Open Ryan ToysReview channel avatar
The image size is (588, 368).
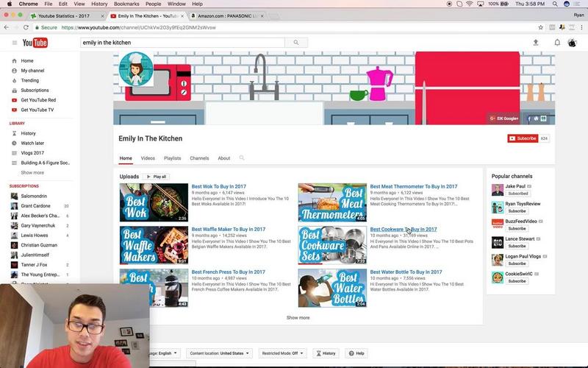click(x=498, y=208)
